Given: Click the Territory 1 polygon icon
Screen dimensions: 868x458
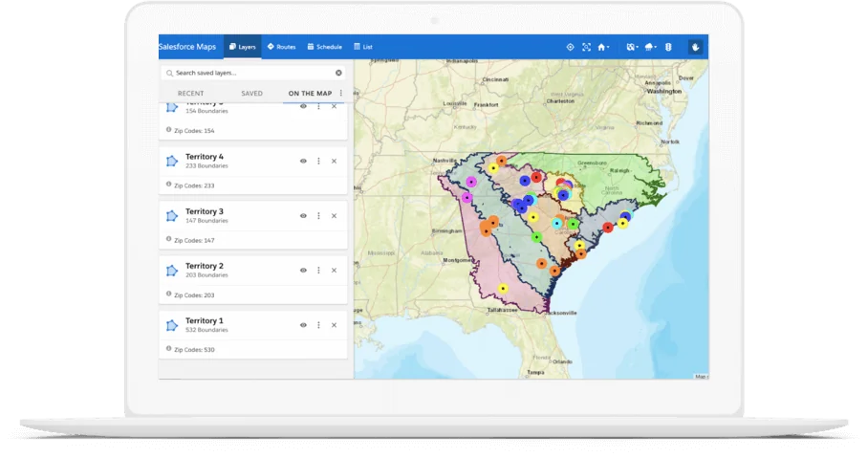Looking at the screenshot, I should [172, 325].
